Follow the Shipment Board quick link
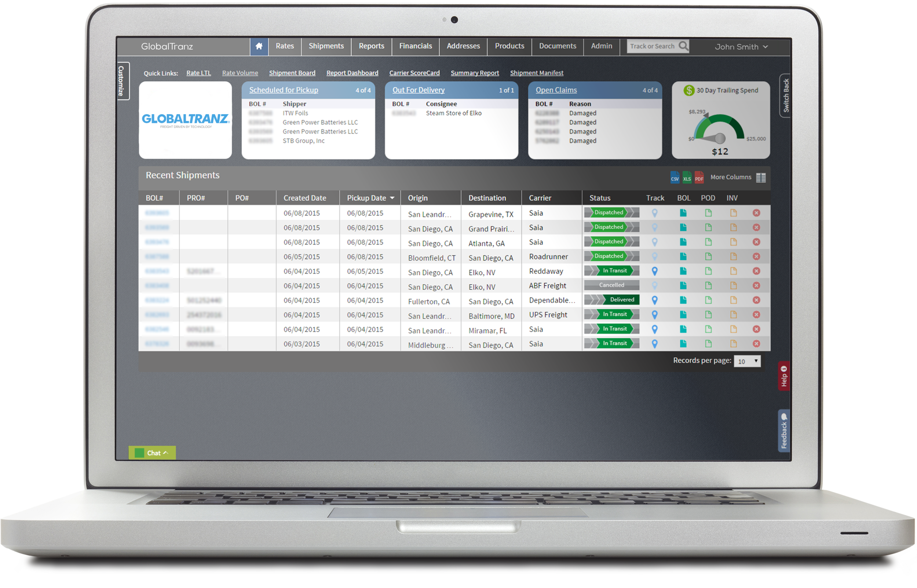Image resolution: width=917 pixels, height=588 pixels. [292, 73]
